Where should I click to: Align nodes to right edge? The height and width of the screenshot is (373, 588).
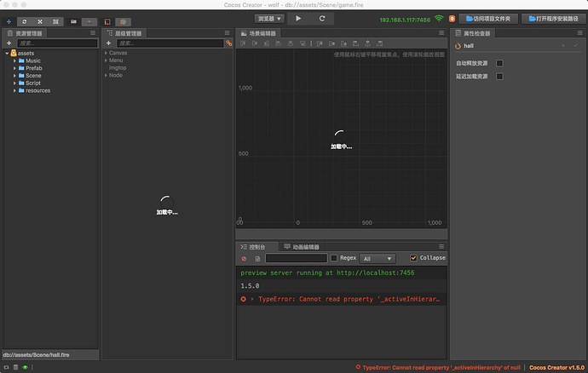(x=303, y=43)
